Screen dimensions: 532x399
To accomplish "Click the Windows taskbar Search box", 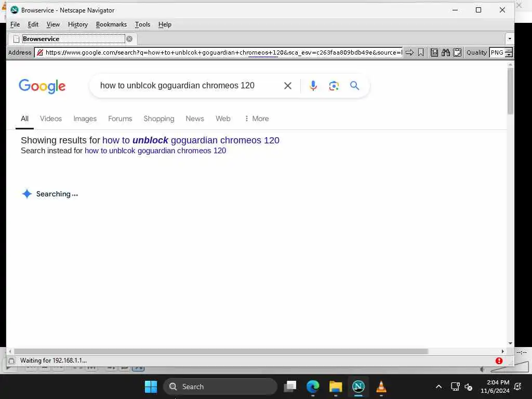I will pyautogui.click(x=220, y=387).
